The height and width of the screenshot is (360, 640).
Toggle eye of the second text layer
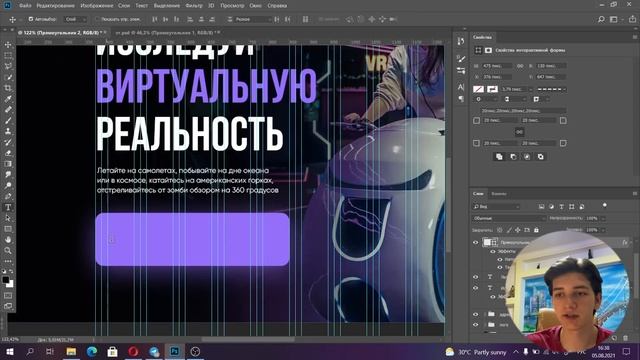pos(476,288)
